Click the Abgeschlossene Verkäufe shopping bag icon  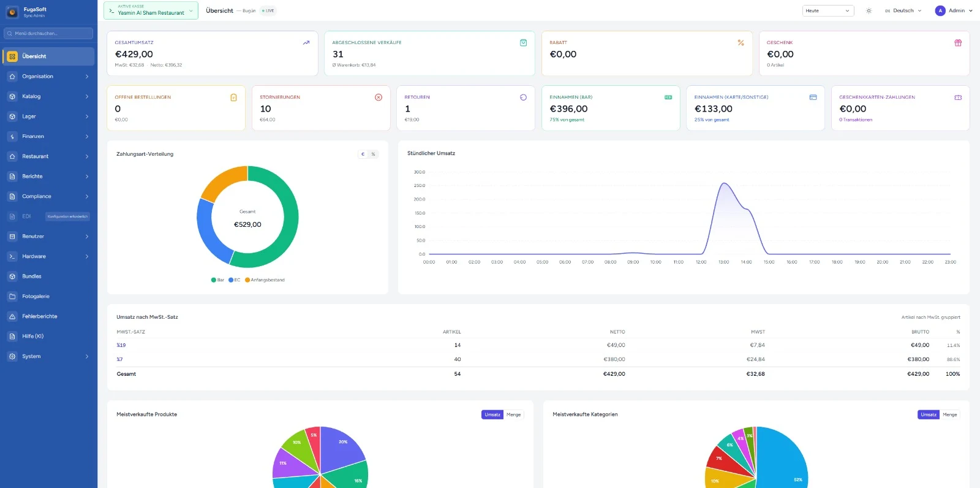[523, 42]
